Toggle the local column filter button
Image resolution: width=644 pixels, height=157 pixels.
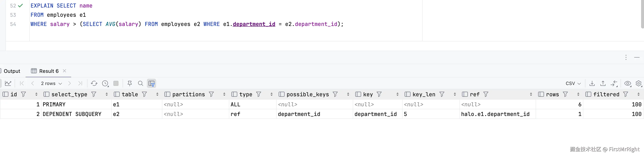coord(151,83)
